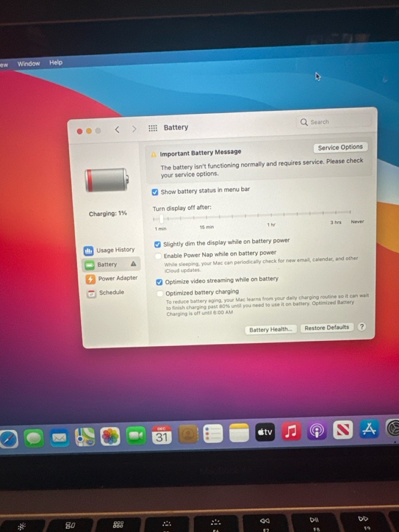Select Power Adapter in the sidebar
This screenshot has width=399, height=532.
[x=112, y=279]
